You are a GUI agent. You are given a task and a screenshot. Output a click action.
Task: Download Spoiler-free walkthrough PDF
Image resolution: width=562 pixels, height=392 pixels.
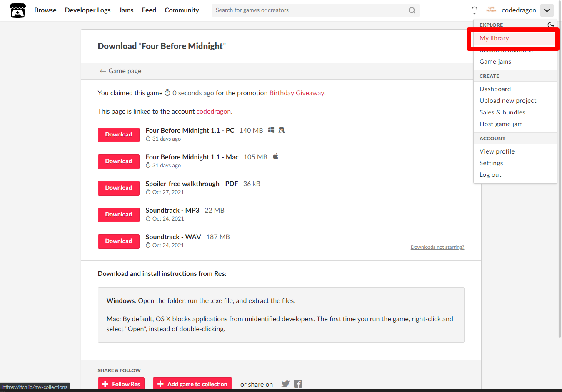(119, 188)
